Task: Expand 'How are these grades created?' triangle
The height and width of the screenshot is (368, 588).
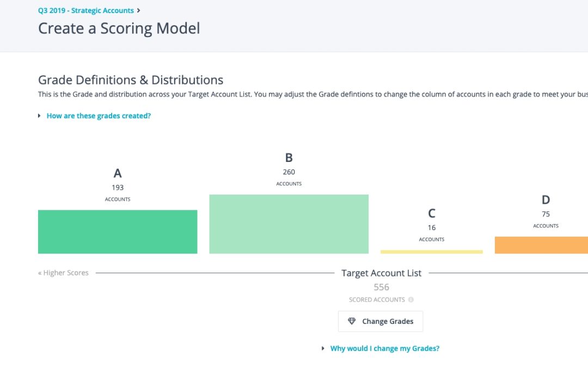Action: 39,116
